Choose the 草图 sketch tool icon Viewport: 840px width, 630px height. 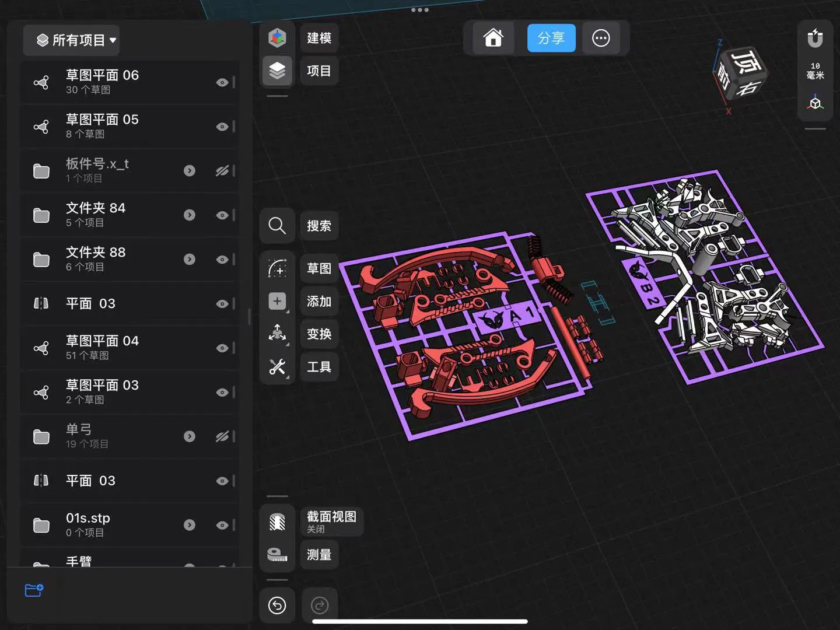277,268
